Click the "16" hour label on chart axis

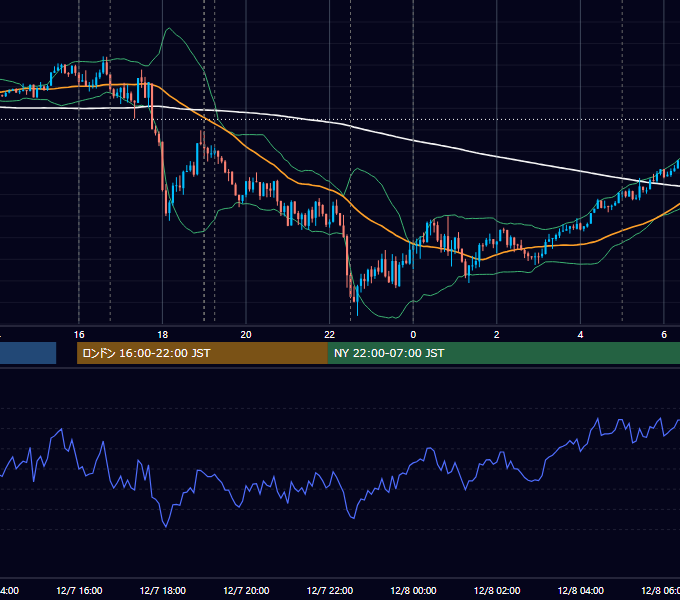(x=79, y=335)
